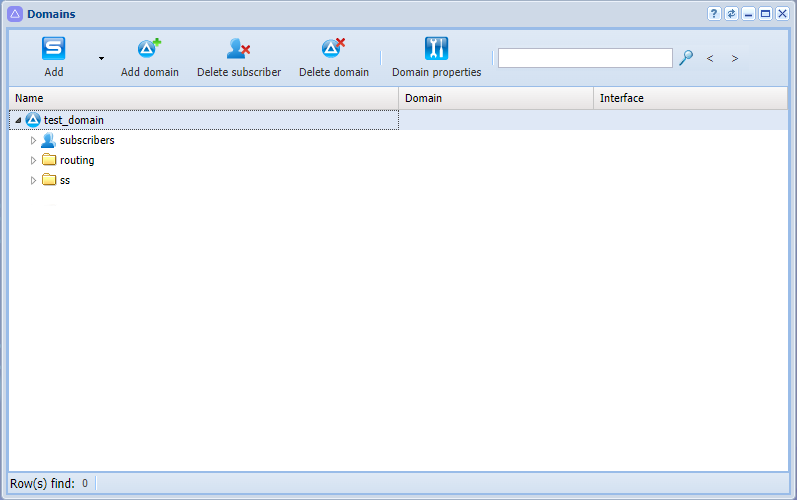Expand the routing folder
The width and height of the screenshot is (797, 500).
point(33,161)
